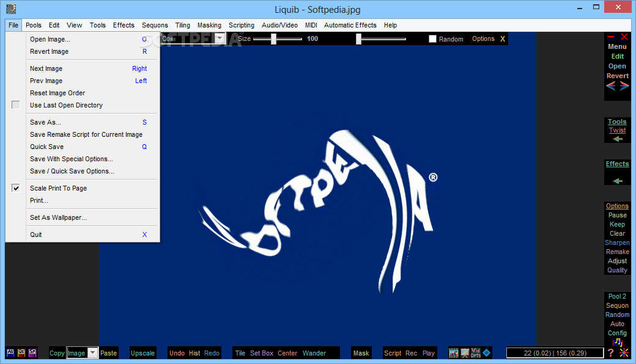Click Play in bottom bar
This screenshot has width=636, height=364.
pos(428,353)
